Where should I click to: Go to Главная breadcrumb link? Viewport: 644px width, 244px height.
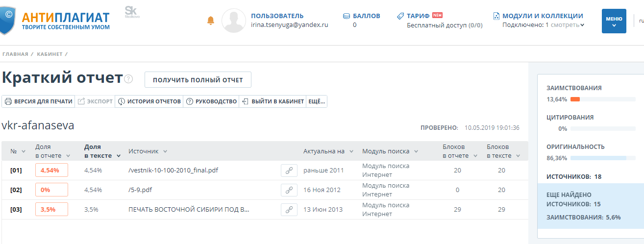15,54
